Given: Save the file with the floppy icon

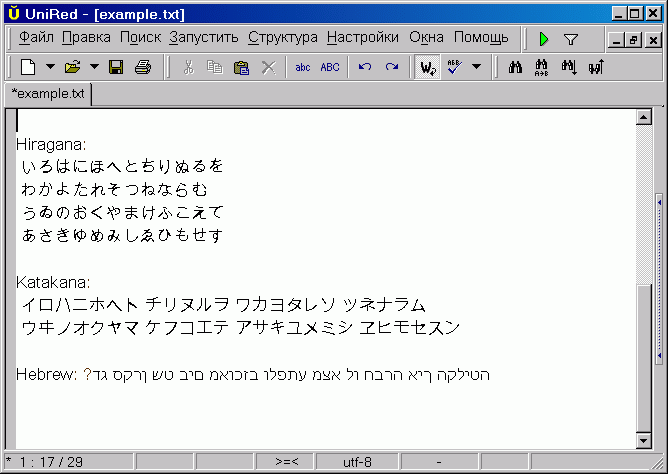Looking at the screenshot, I should pyautogui.click(x=116, y=68).
